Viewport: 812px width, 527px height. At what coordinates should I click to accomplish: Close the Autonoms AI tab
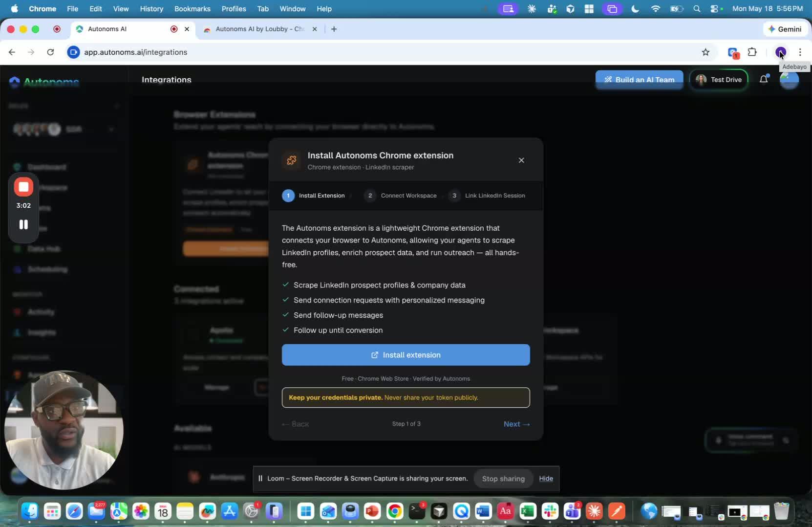tap(187, 29)
